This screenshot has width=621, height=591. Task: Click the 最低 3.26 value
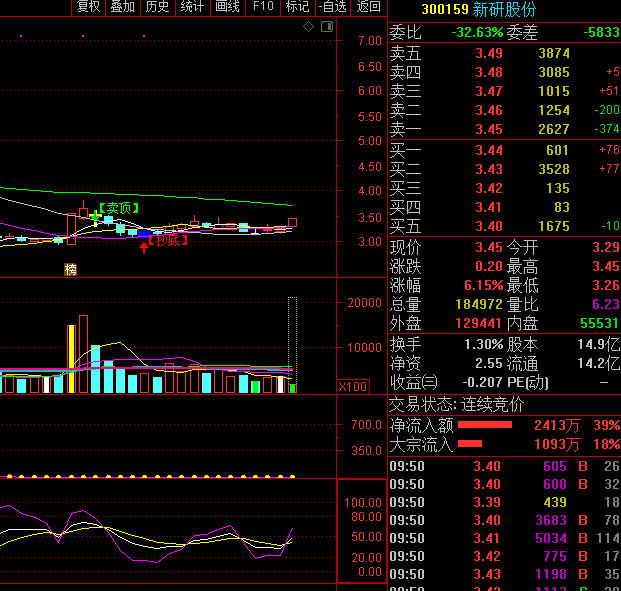(x=606, y=285)
